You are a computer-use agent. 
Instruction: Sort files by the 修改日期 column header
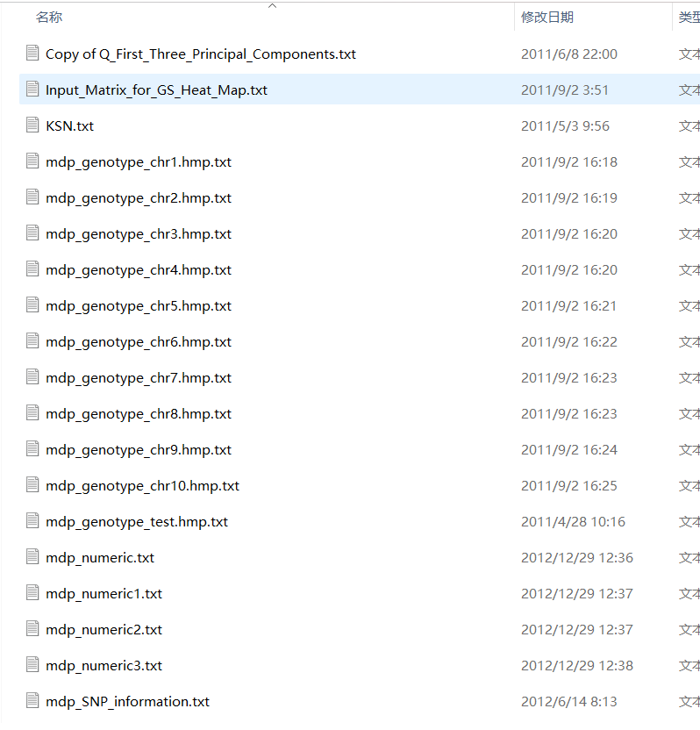click(x=547, y=18)
